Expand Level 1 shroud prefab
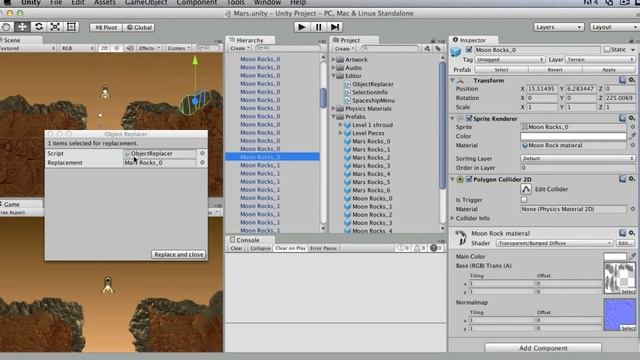Viewport: 640px width, 360px height. click(x=340, y=125)
